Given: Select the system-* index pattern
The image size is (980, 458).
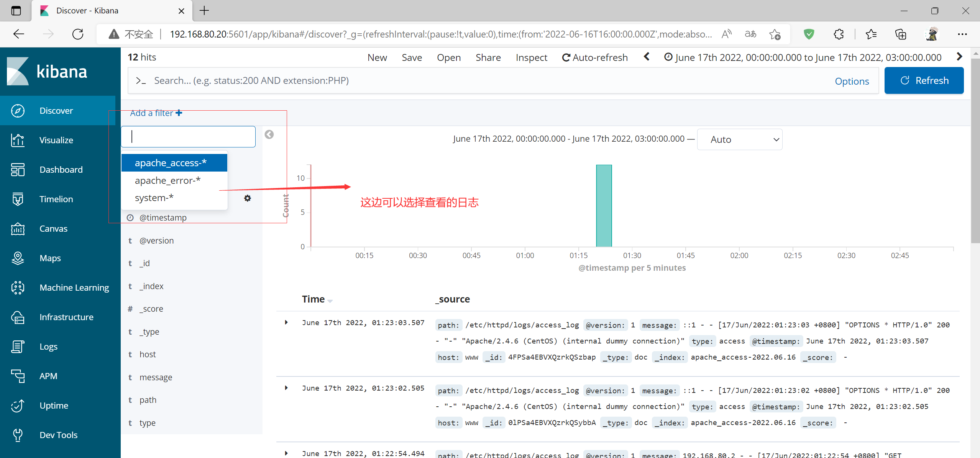Looking at the screenshot, I should click(x=174, y=198).
